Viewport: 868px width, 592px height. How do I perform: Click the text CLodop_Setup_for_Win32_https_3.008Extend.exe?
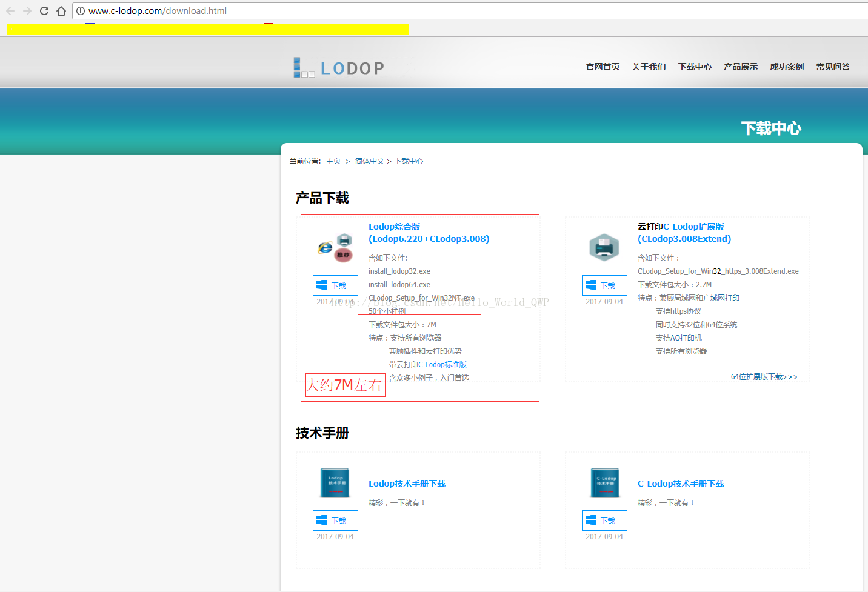(x=718, y=271)
